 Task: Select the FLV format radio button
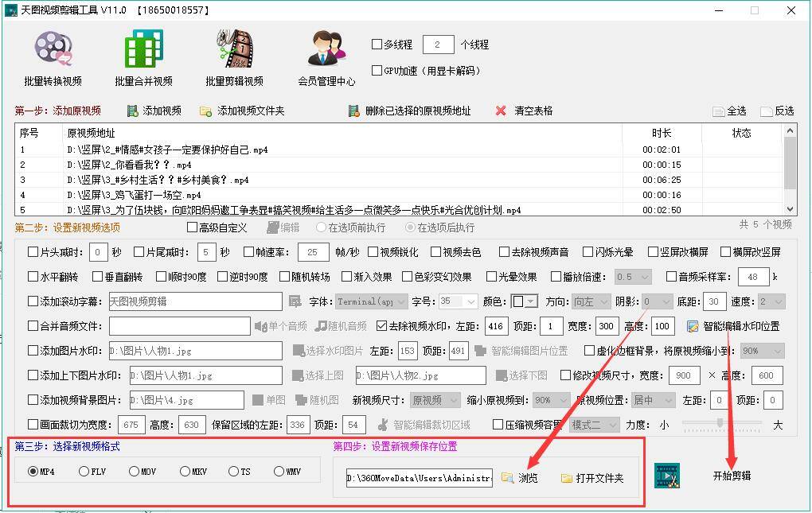click(84, 472)
